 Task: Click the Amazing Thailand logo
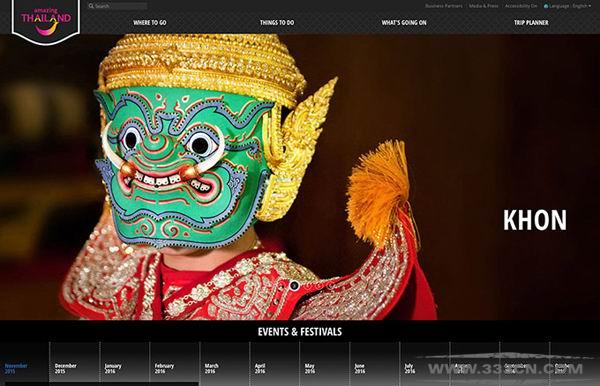pos(46,21)
